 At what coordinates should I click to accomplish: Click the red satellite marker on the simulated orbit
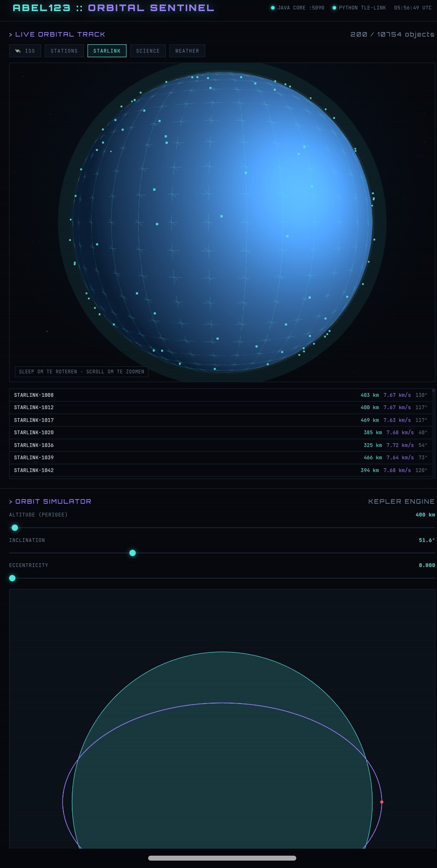(382, 802)
